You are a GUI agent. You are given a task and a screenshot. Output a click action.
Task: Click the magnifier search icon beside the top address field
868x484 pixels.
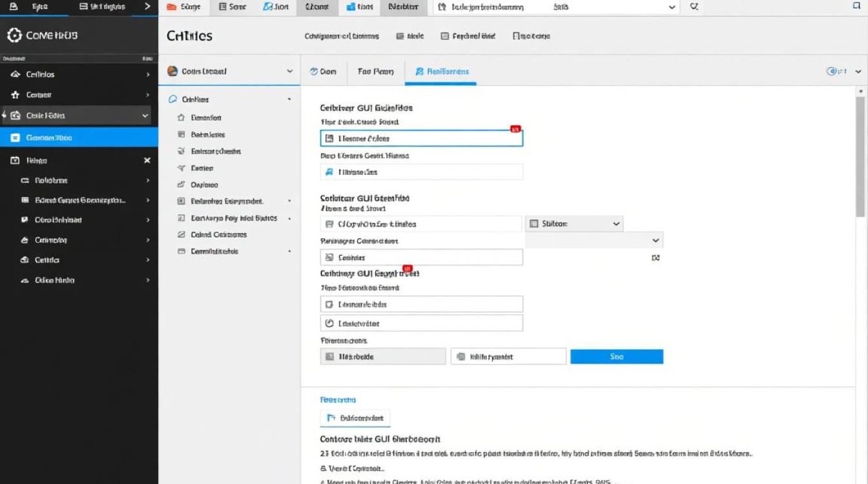(694, 6)
